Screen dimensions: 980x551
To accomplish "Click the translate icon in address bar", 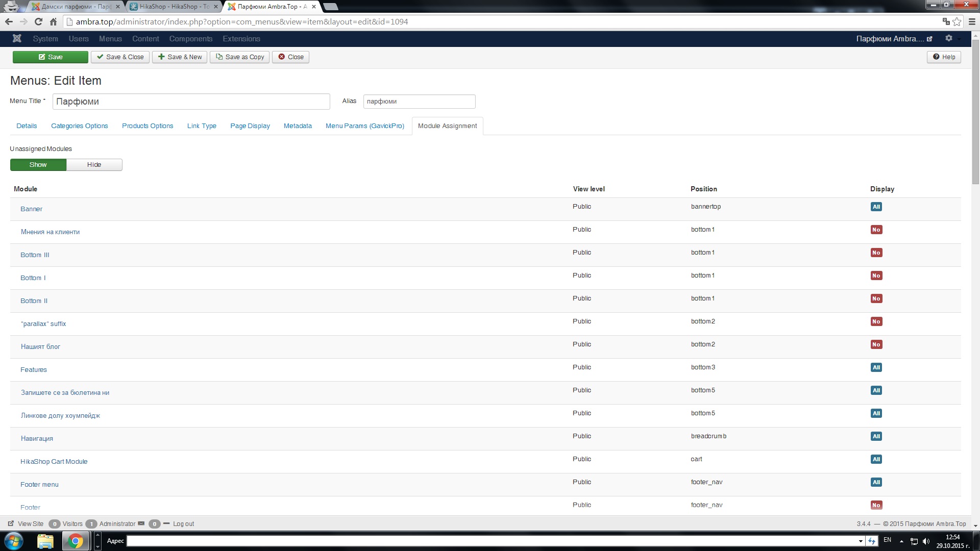I will pos(946,21).
